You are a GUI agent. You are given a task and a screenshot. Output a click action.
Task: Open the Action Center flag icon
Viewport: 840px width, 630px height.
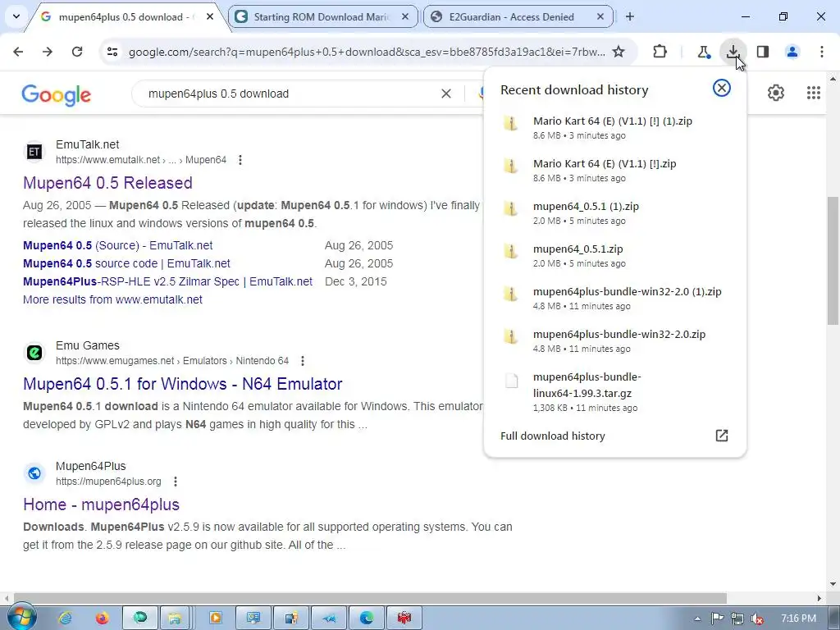[717, 619]
